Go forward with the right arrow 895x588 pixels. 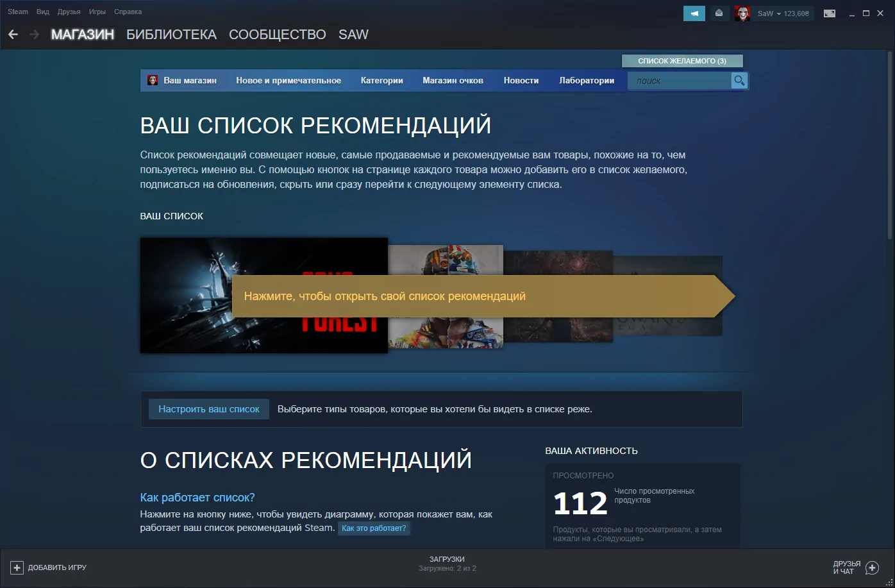pyautogui.click(x=35, y=35)
